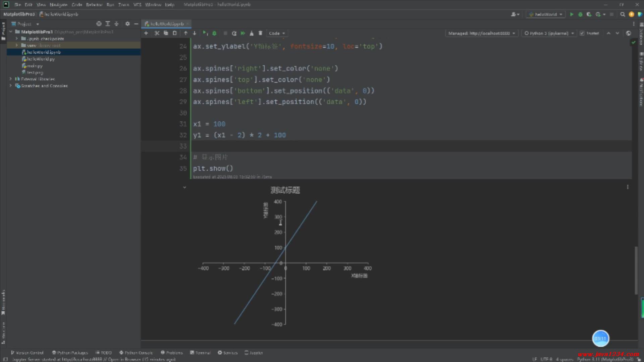This screenshot has width=644, height=362.
Task: Select helloWorld.py in project tree
Action: (41, 59)
